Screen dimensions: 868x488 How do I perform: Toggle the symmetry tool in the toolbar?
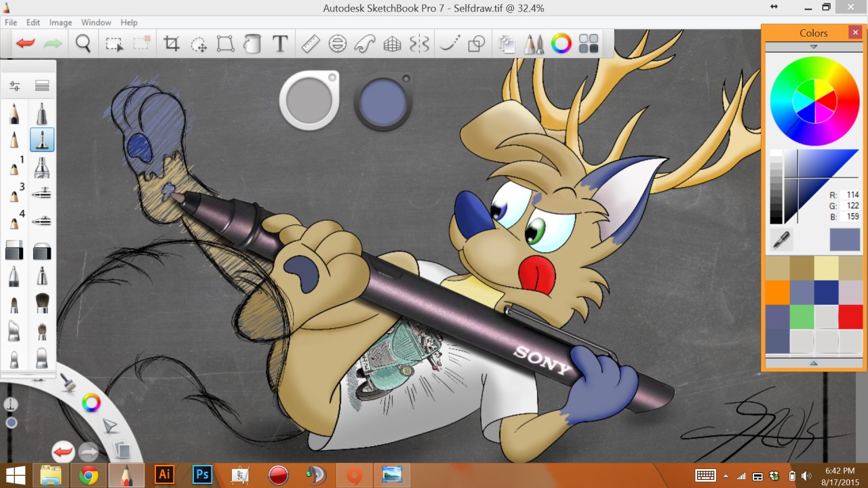coord(420,45)
